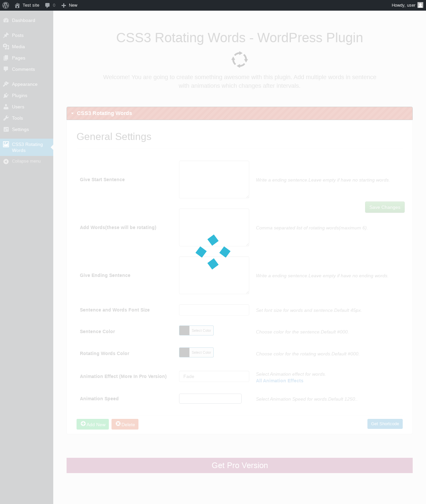Open the Users menu item
Viewport: 426px width, 504px height.
pyautogui.click(x=27, y=107)
